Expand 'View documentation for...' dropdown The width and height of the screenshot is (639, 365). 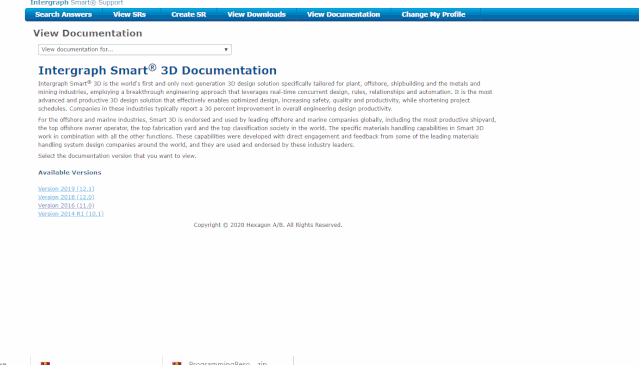tap(135, 50)
